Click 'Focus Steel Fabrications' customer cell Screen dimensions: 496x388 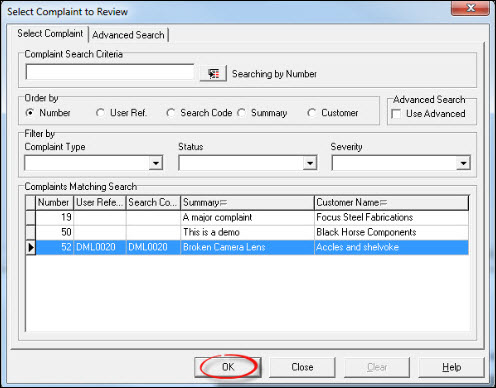[391, 218]
